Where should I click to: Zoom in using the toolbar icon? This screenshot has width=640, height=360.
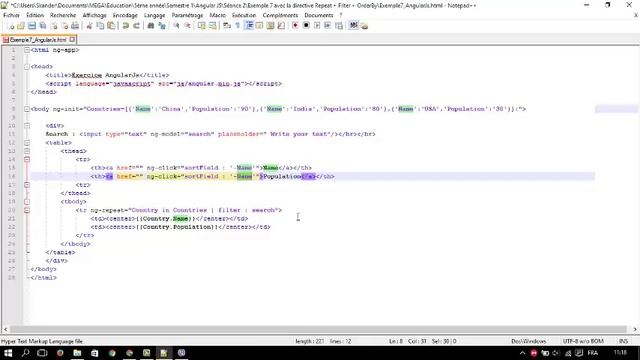pos(176,26)
